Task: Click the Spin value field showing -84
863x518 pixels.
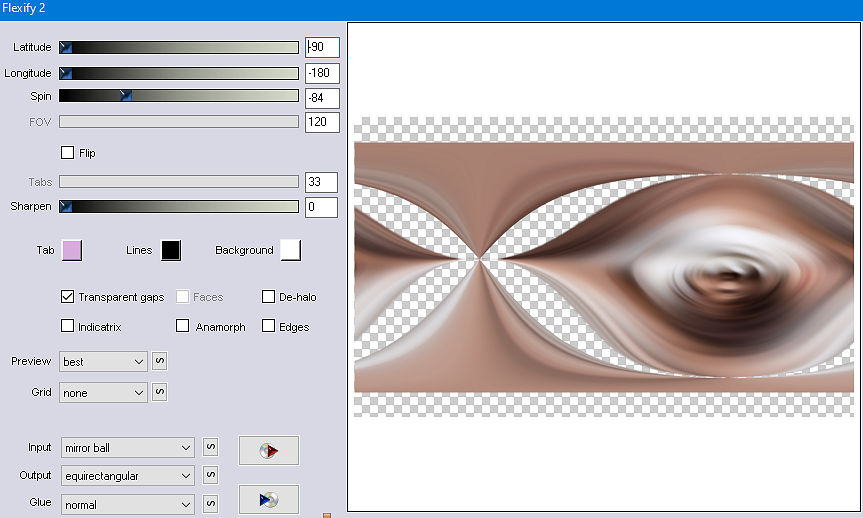Action: point(323,98)
